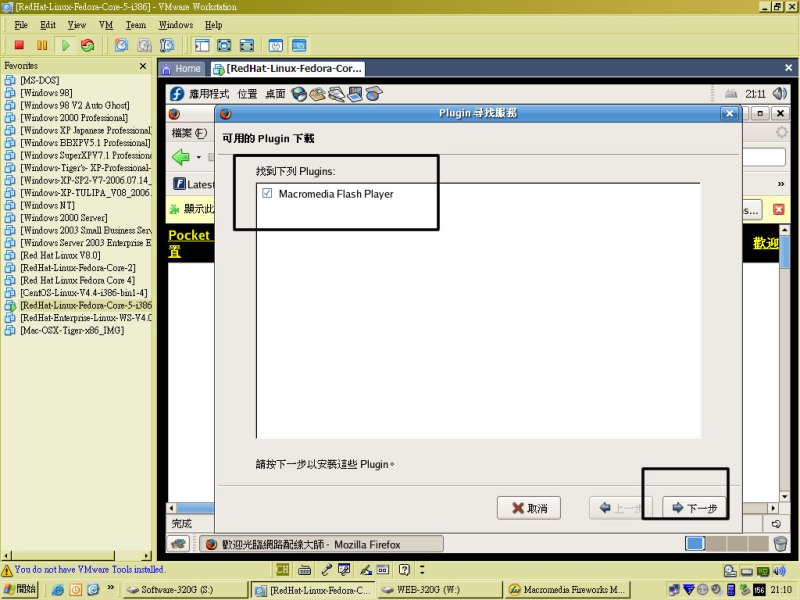Select [Windows 2000 Professional] in Favorites

tap(73, 118)
